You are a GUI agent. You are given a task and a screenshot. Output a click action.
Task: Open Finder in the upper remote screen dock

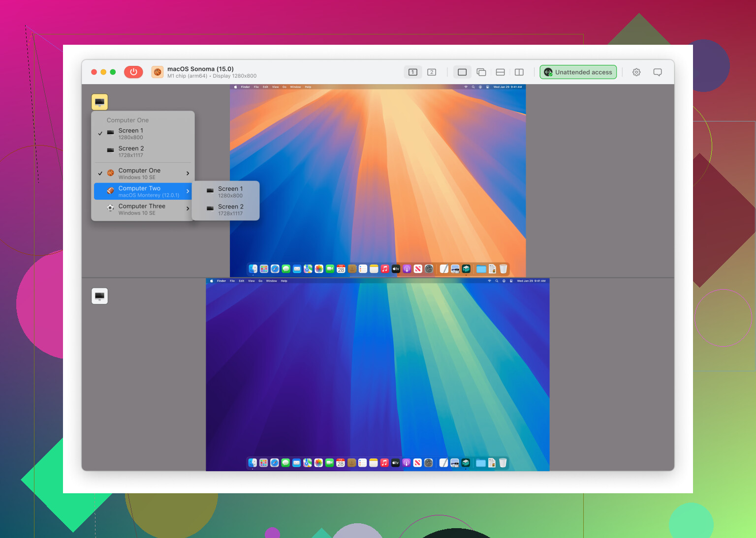(x=253, y=269)
